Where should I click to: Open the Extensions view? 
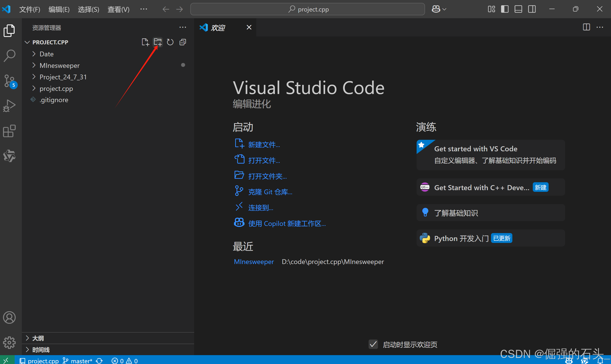(x=10, y=131)
